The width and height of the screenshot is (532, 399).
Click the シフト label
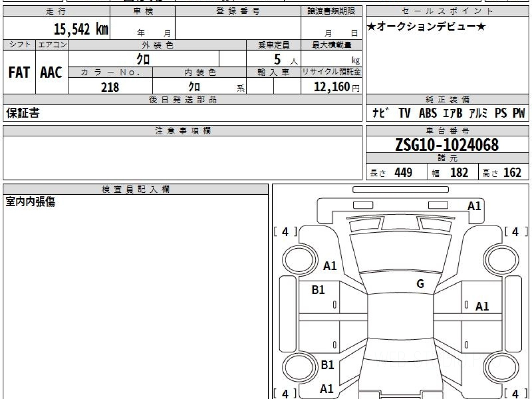point(19,45)
